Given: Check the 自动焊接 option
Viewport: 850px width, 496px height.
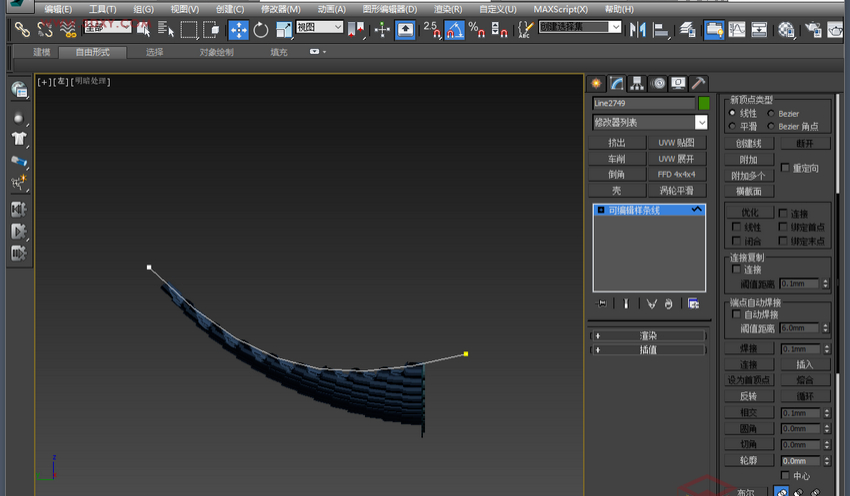Looking at the screenshot, I should (737, 314).
